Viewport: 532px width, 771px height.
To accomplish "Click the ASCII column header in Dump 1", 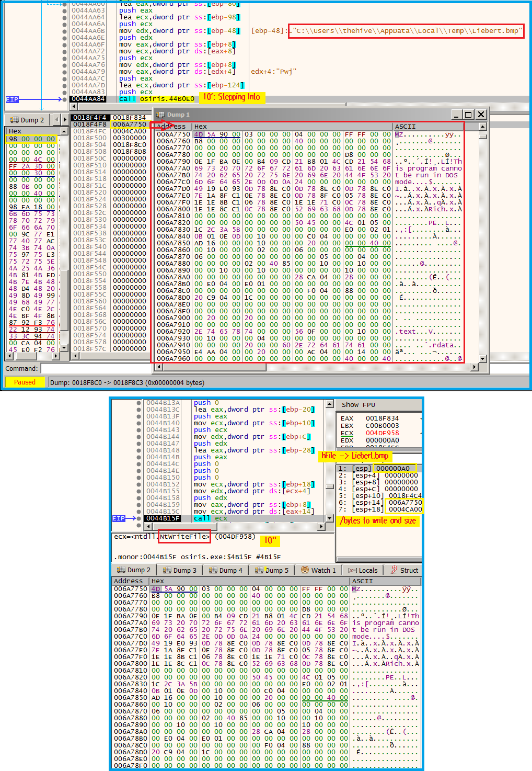I will click(x=406, y=127).
